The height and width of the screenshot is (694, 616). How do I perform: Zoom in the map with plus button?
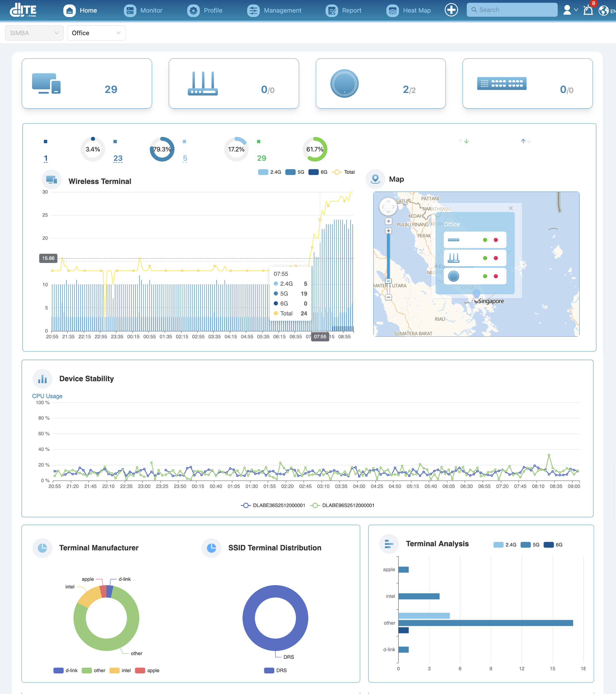click(389, 231)
